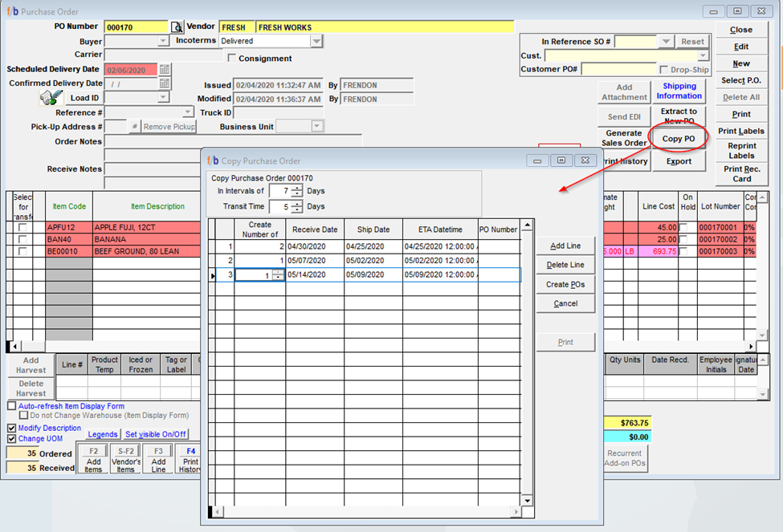Open the Scheduled Delivery Date calendar icon
Image resolution: width=783 pixels, height=532 pixels.
pyautogui.click(x=165, y=69)
